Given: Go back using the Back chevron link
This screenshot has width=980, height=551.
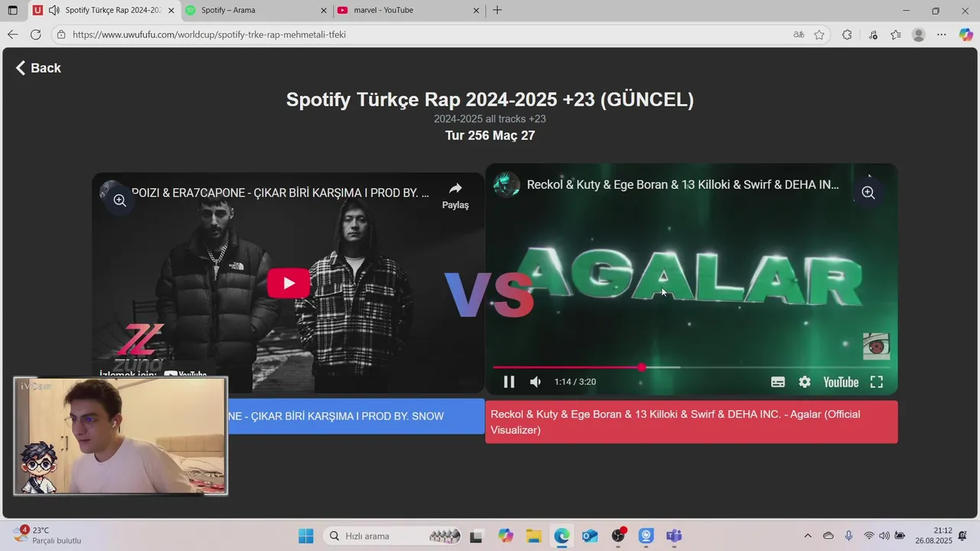Looking at the screenshot, I should pos(38,68).
